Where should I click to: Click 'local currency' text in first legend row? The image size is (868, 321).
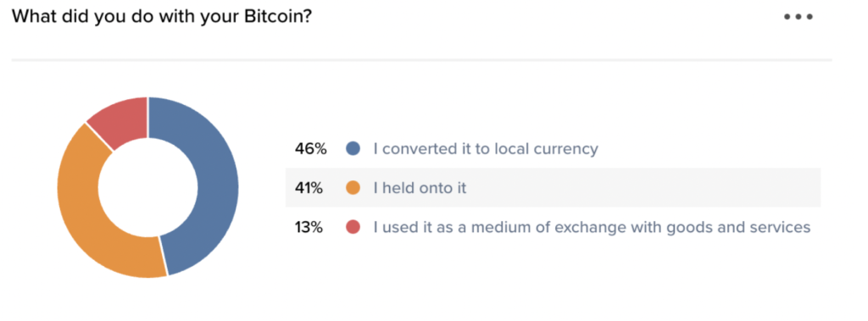(x=545, y=149)
